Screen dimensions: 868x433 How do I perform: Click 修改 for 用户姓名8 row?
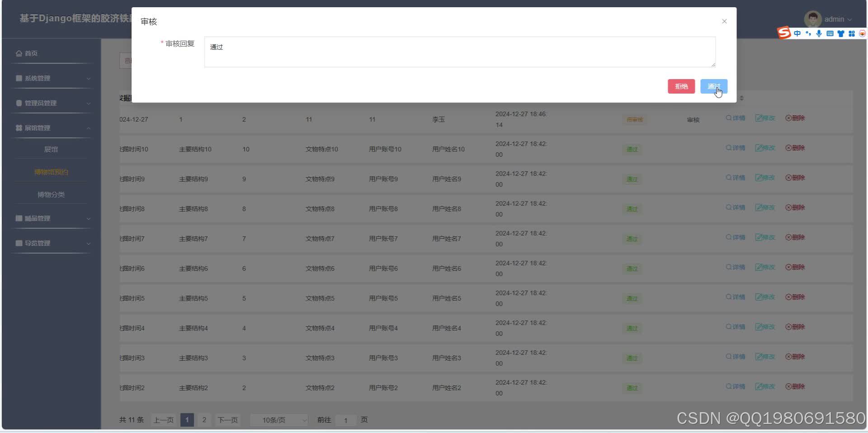[765, 207]
